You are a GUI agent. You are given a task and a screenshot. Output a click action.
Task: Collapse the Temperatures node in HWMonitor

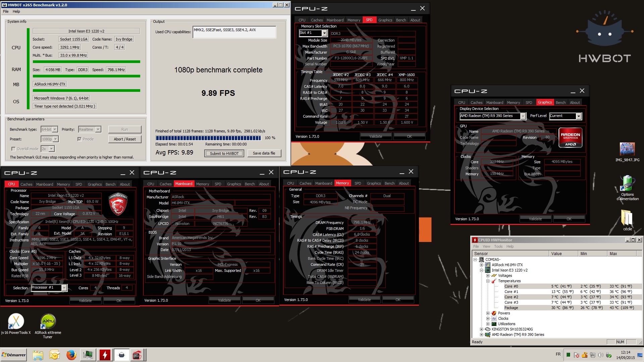point(488,281)
